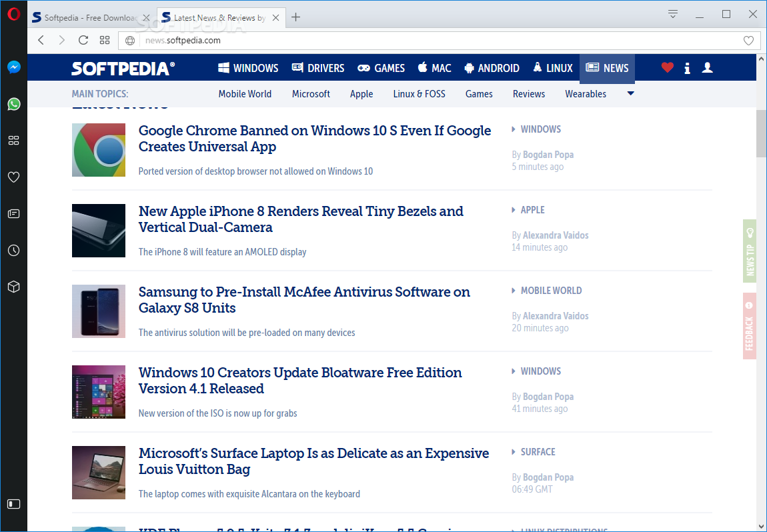Viewport: 767px width, 532px height.
Task: Select the Mobile World topic
Action: click(245, 94)
